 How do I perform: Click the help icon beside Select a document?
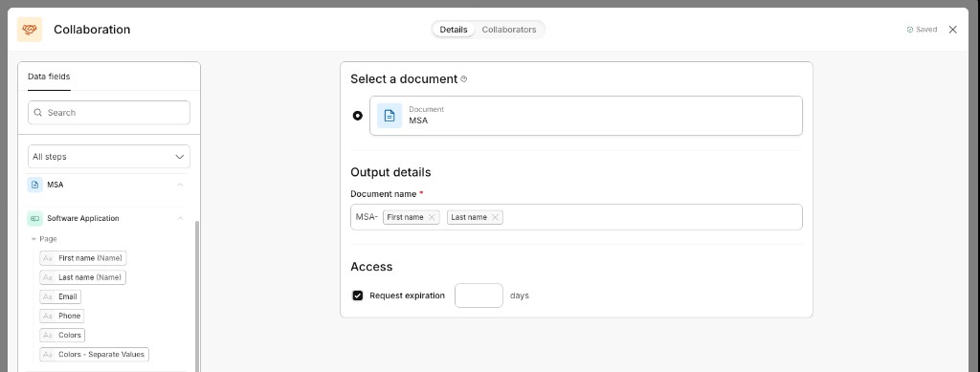[x=464, y=79]
